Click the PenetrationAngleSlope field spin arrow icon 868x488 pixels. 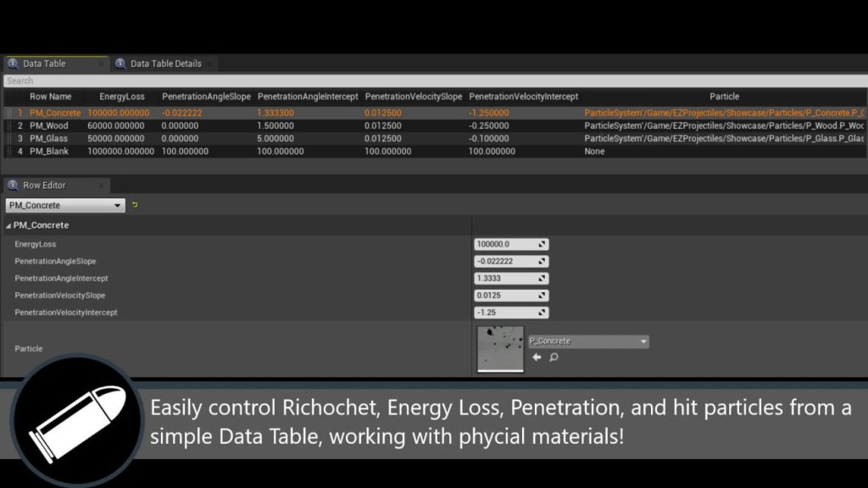point(542,262)
